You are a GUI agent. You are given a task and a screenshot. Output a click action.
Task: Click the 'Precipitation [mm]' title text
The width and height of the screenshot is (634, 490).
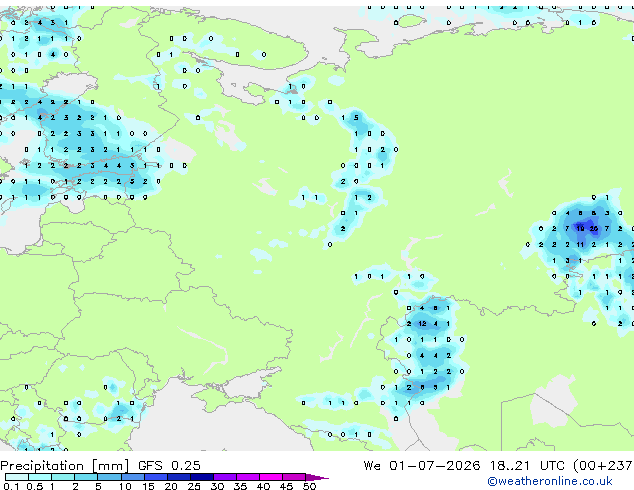(x=64, y=466)
